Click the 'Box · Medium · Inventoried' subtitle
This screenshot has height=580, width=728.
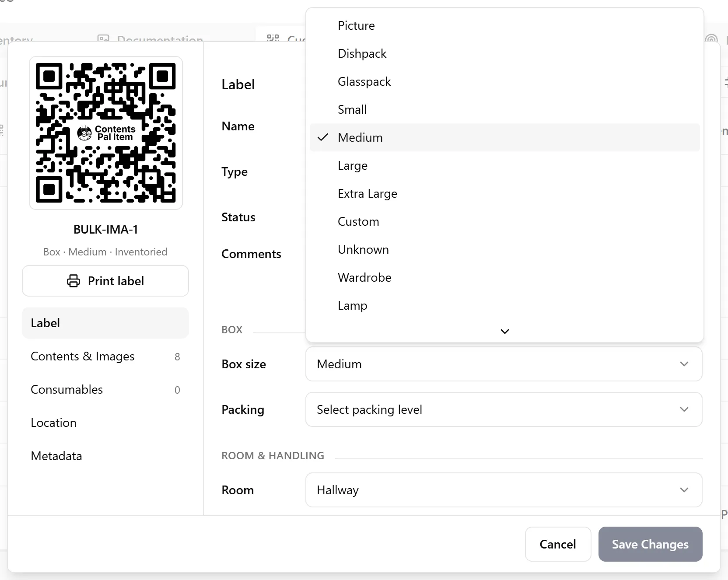pyautogui.click(x=105, y=252)
